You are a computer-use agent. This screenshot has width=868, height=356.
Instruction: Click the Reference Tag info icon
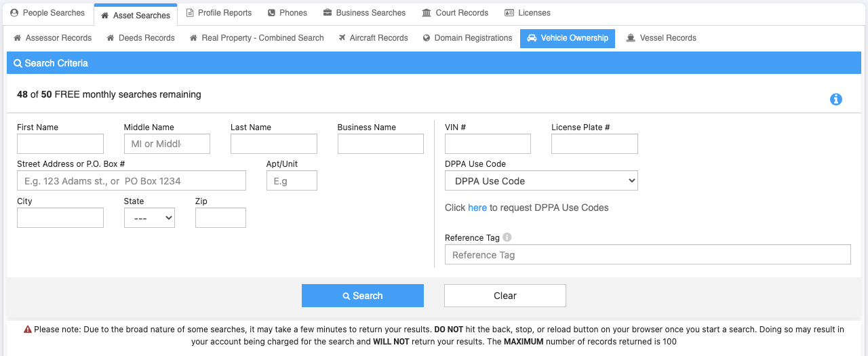click(x=507, y=237)
